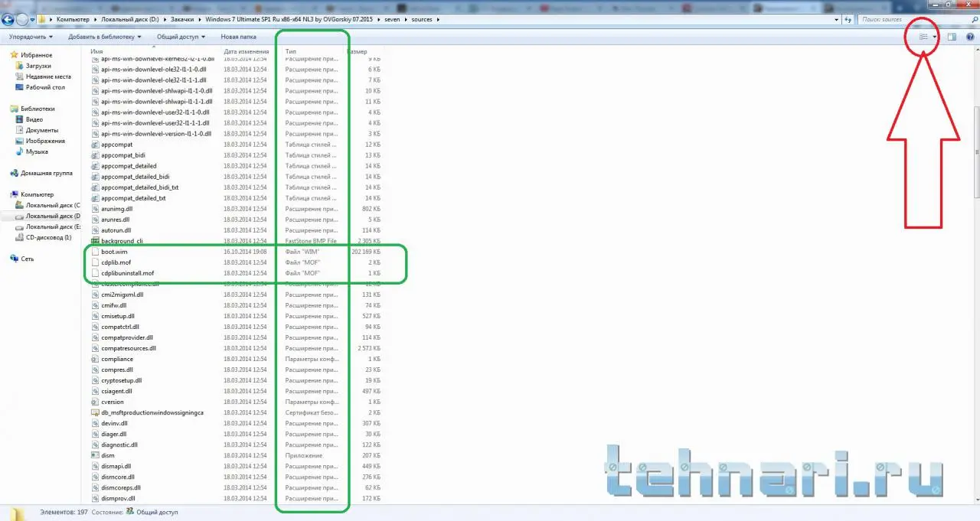Select the autorun.dll file icon

click(95, 230)
